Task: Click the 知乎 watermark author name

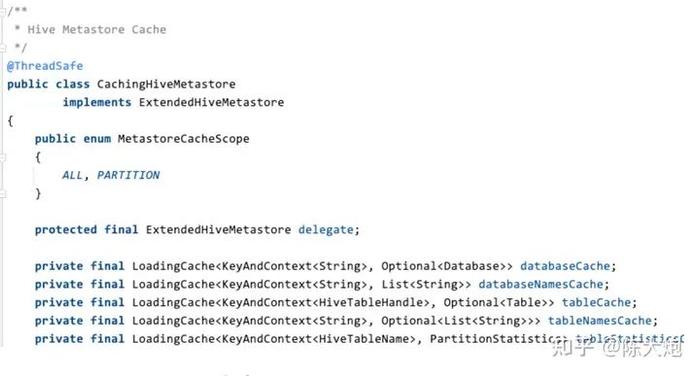Action: click(653, 349)
